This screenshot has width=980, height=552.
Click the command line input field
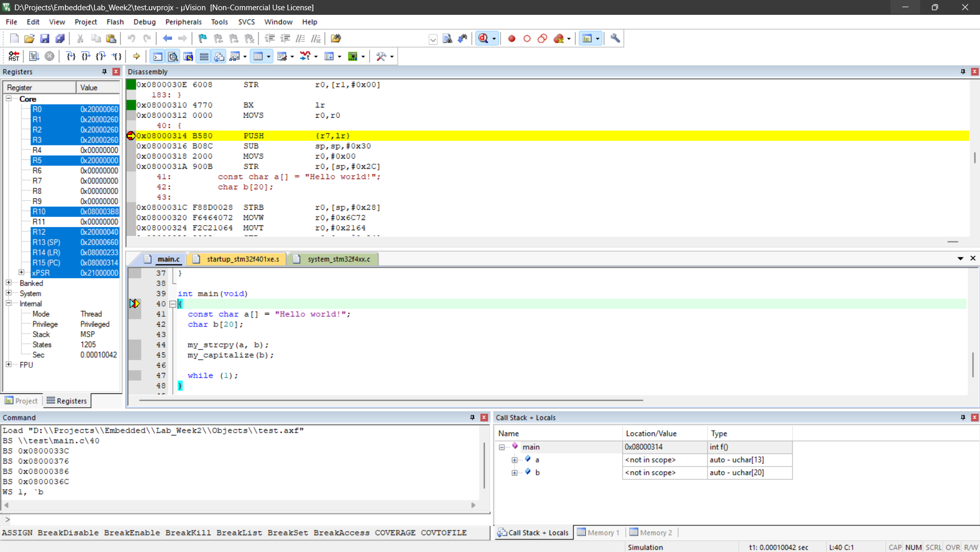(245, 519)
